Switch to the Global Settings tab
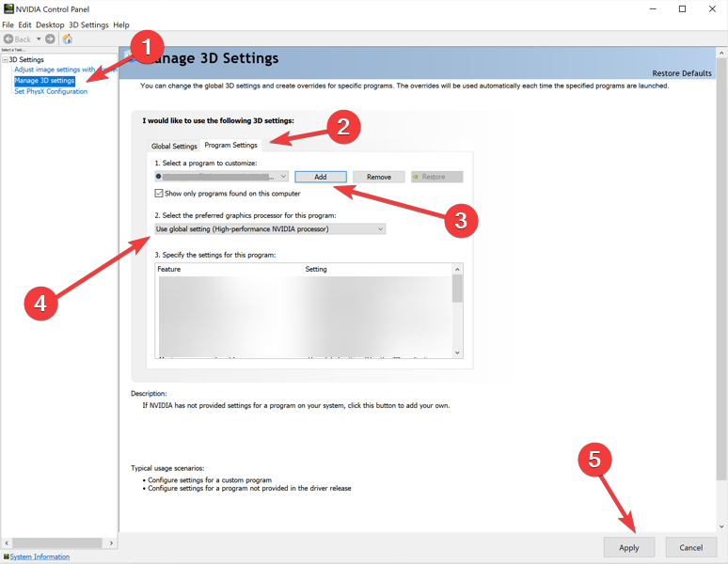The image size is (728, 564). pos(174,146)
